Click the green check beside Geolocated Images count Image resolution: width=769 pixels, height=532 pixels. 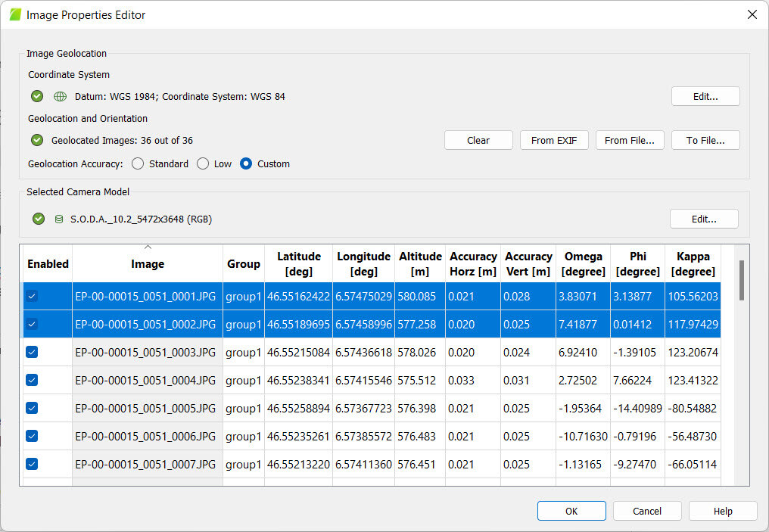36,140
